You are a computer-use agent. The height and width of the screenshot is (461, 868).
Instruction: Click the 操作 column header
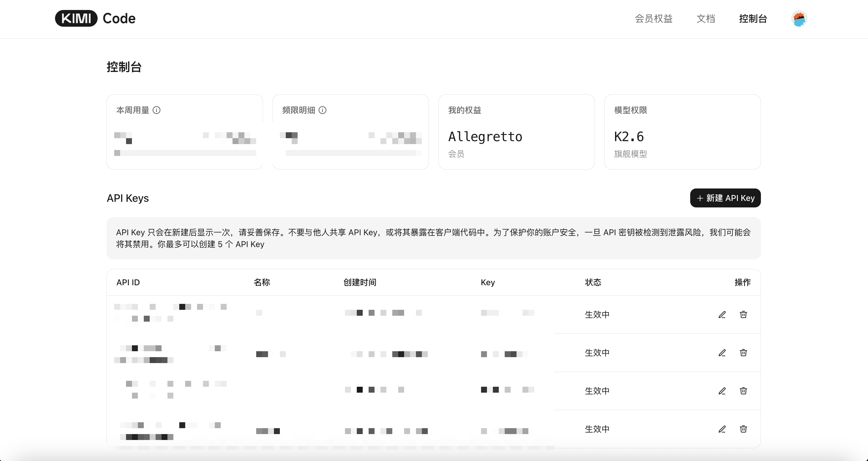tap(743, 282)
